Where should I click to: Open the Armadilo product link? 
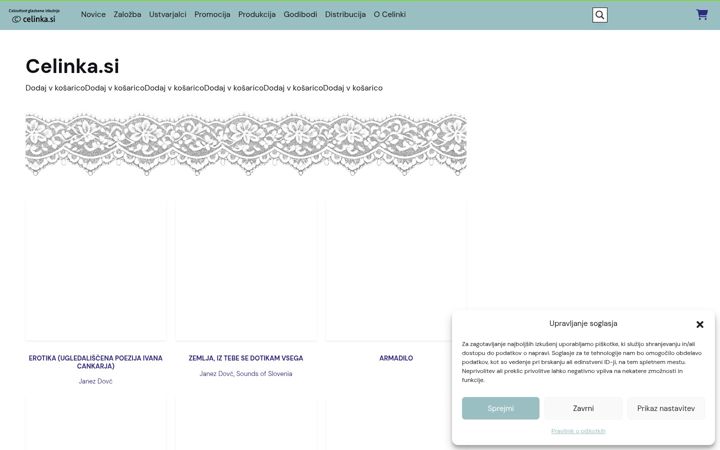396,358
